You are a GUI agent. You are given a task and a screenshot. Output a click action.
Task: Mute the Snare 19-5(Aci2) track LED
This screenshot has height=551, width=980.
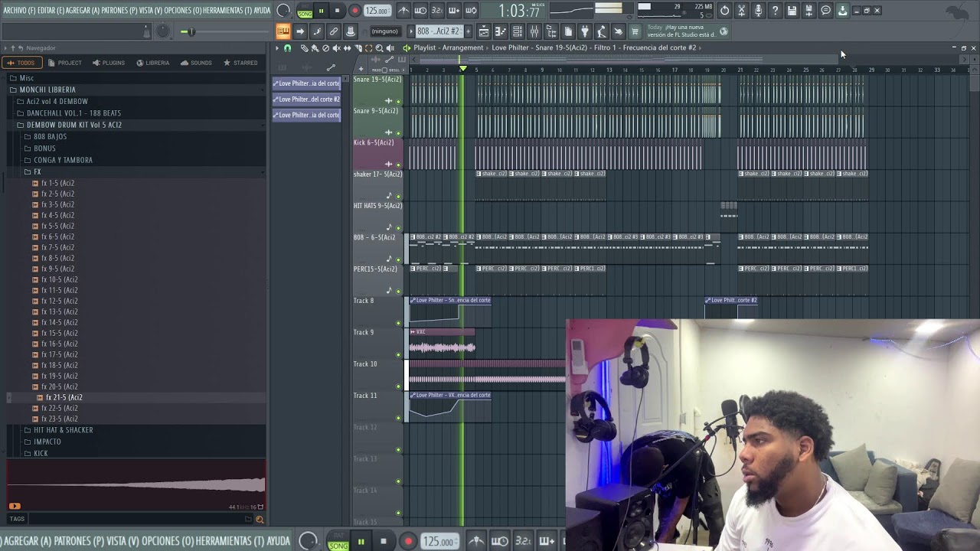tap(398, 102)
